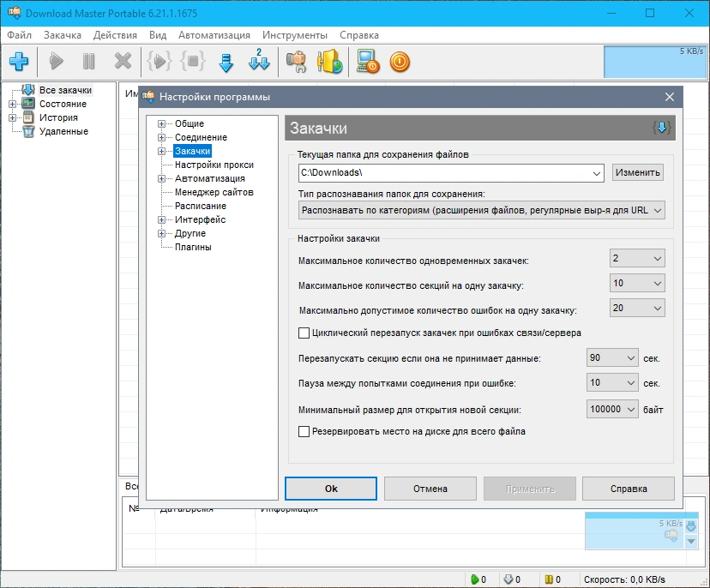Screen dimensions: 710x588
Task: Click the Скорость: 0,0 KB/s status text
Action: click(624, 579)
